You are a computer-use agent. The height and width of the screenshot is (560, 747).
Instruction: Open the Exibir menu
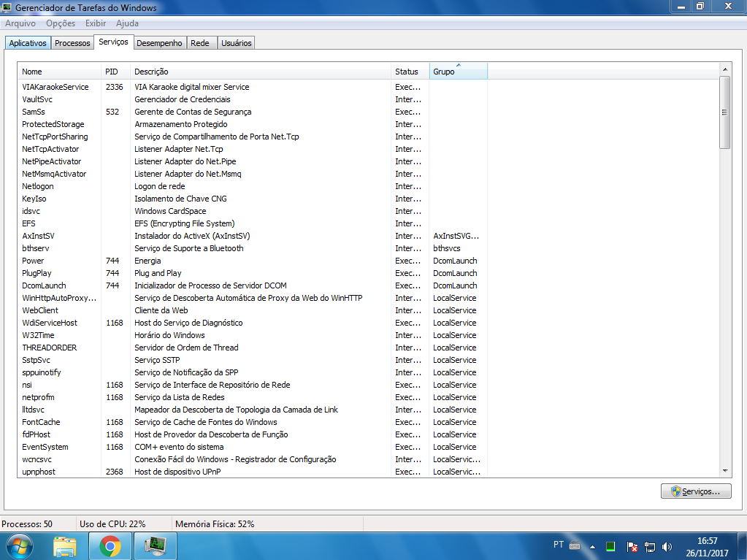click(95, 23)
